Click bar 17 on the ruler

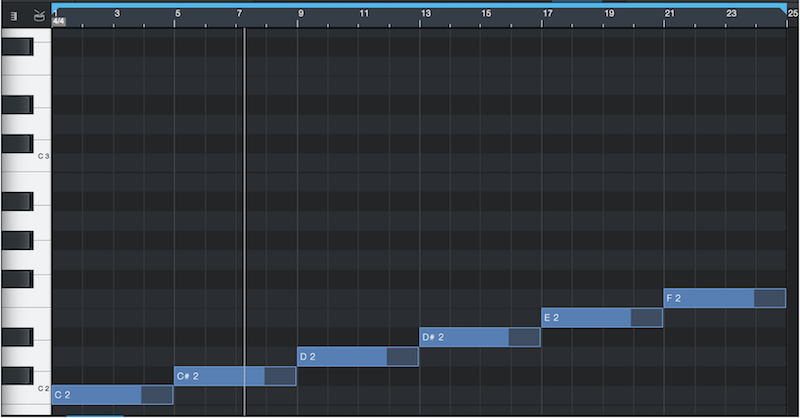coord(547,14)
